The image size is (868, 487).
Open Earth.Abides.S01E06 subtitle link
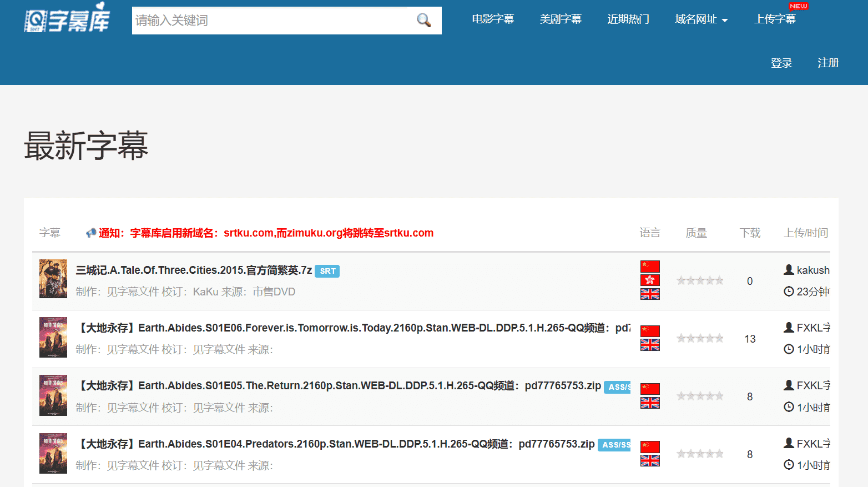pos(353,328)
